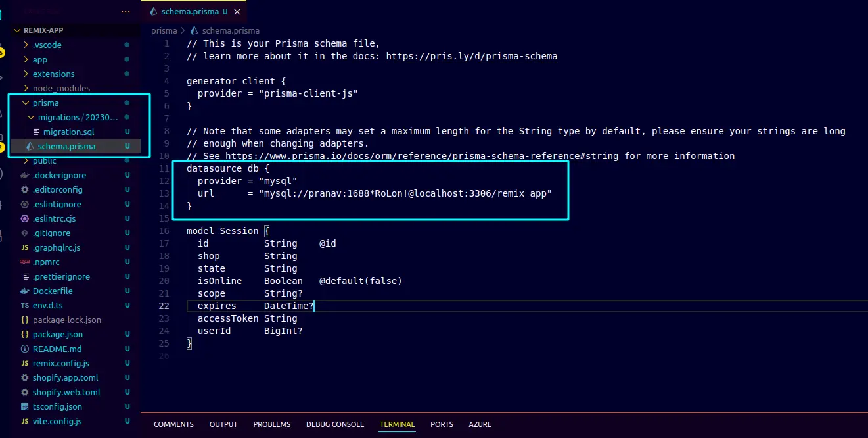Click the 'scope' field name
Viewport: 868px width, 438px height.
(x=212, y=293)
